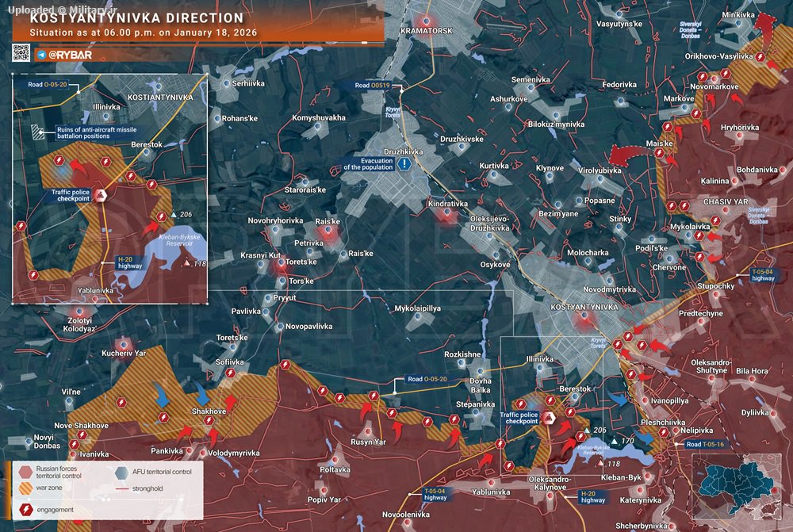
Task: Click the Ruins of anti-aircraft missile battalion label
Action: pos(97,133)
